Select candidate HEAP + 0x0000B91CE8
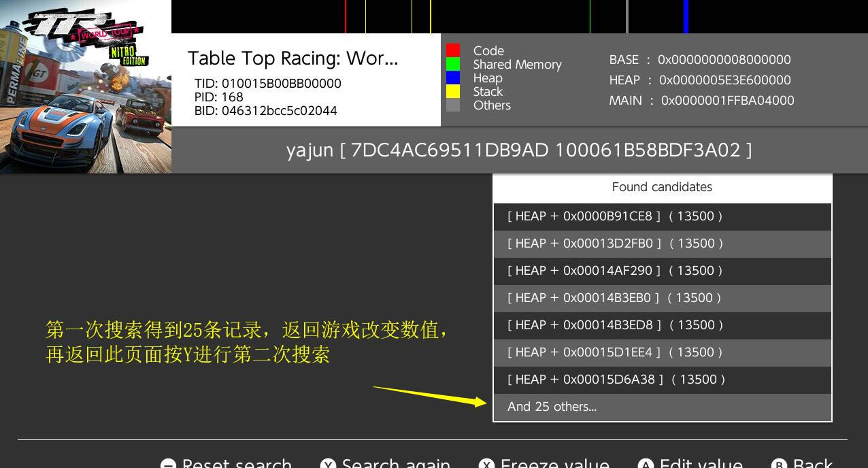Screen dimensions: 868x468 (x=663, y=216)
